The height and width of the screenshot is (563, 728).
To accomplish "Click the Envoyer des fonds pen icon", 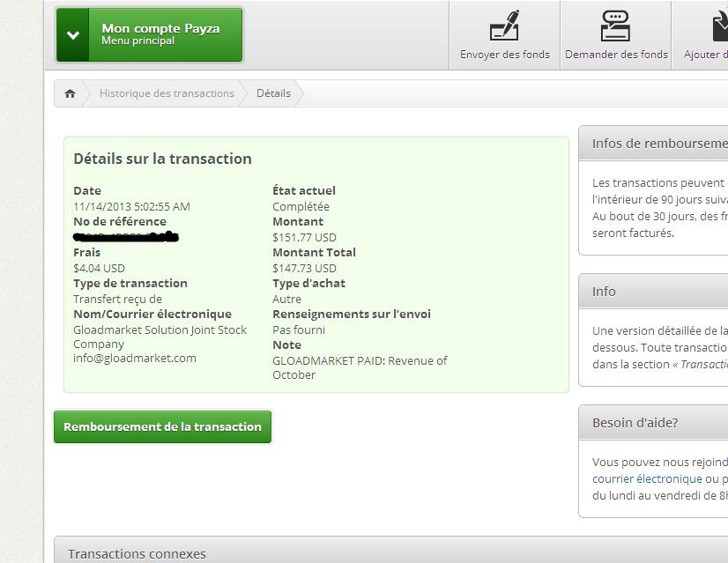I will click(504, 26).
